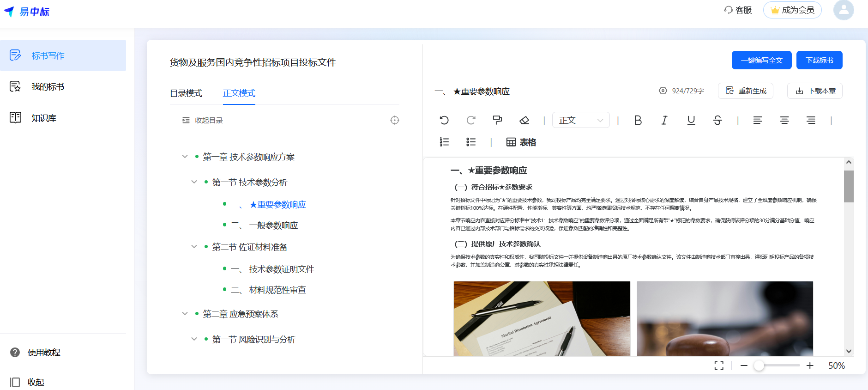This screenshot has height=390, width=868.
Task: Open 我的标书 in sidebar
Action: (x=63, y=86)
